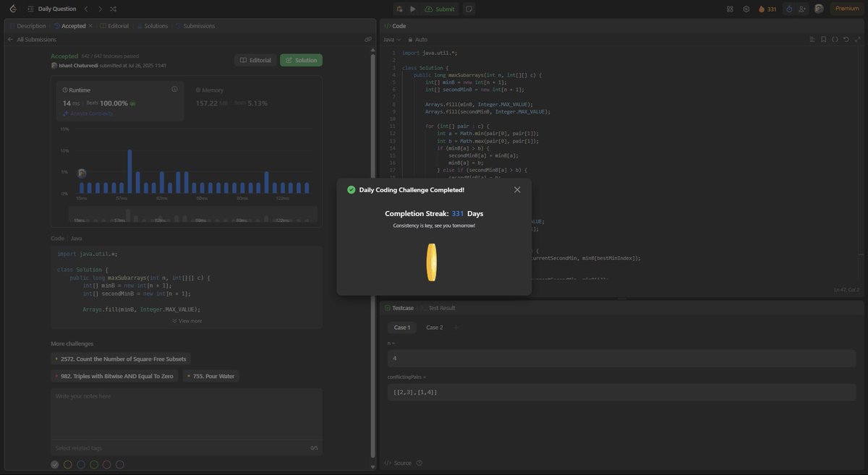
Task: Open the Java language dropdown
Action: [393, 39]
